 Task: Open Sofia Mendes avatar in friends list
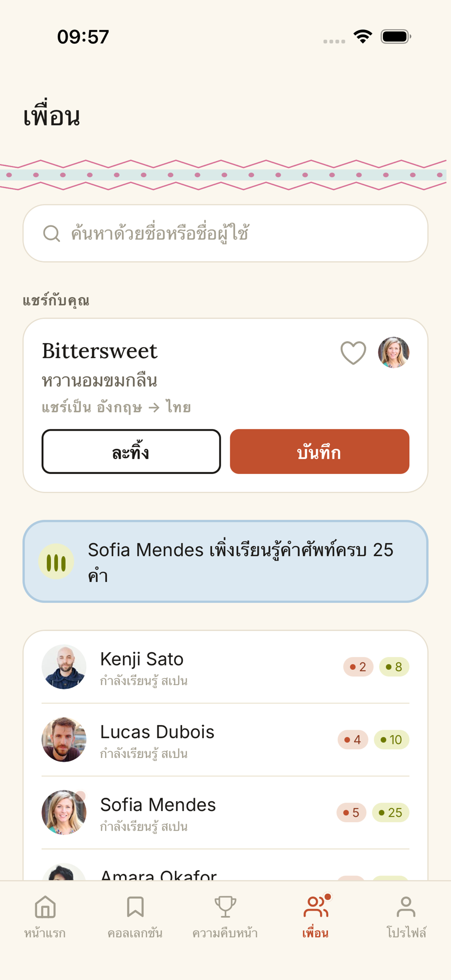pyautogui.click(x=64, y=812)
